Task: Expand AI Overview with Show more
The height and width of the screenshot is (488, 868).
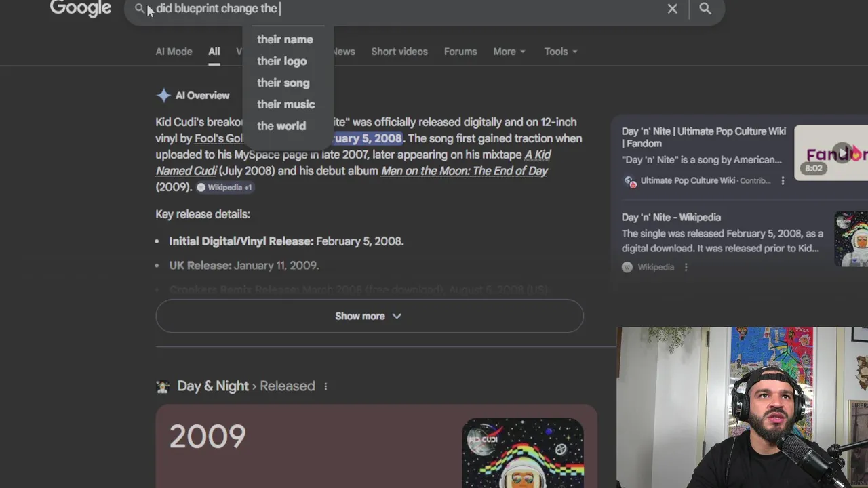Action: point(369,316)
